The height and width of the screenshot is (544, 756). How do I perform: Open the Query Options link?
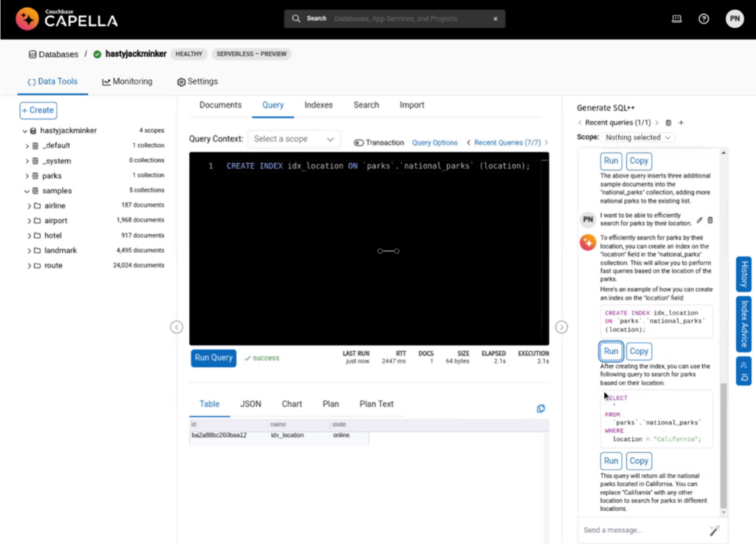(x=434, y=142)
